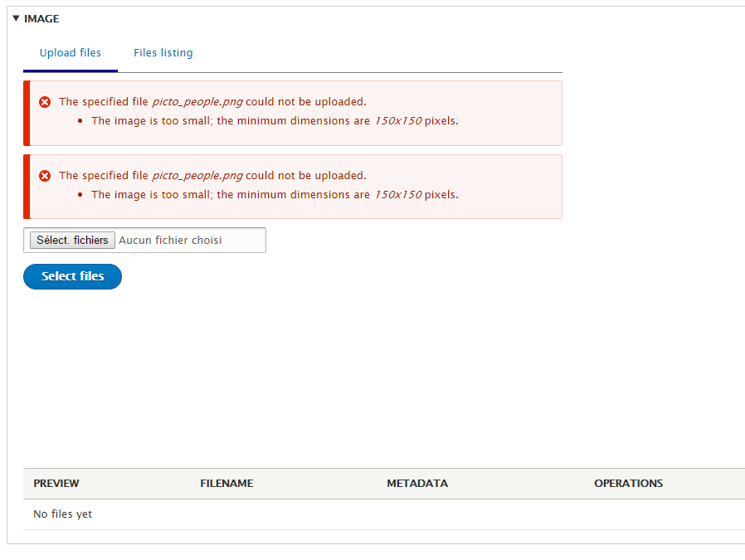This screenshot has height=560, width=745.
Task: Select the No files yet table row
Action: click(62, 514)
